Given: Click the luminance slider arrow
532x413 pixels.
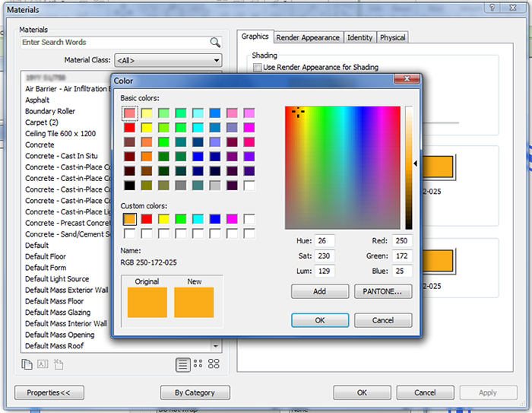Looking at the screenshot, I should pyautogui.click(x=415, y=164).
